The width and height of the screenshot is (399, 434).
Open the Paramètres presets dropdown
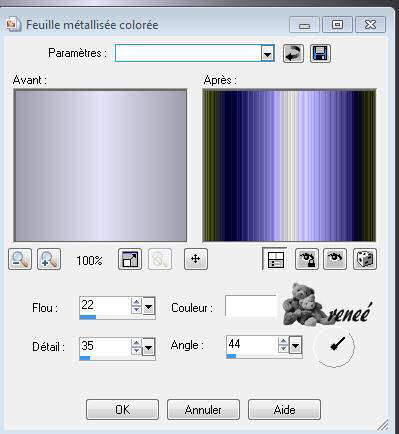click(267, 53)
